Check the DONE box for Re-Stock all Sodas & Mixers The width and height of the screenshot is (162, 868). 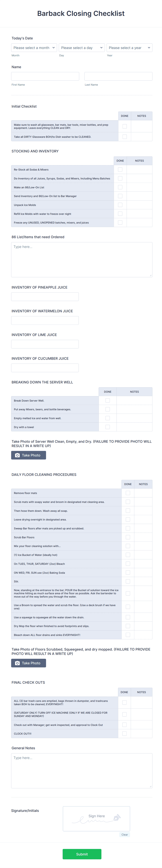coord(120,169)
